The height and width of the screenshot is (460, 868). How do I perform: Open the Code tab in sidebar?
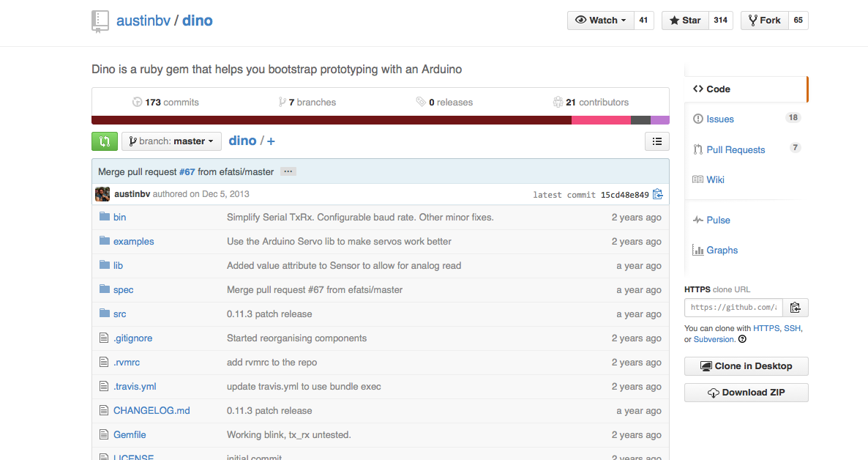[x=746, y=89]
